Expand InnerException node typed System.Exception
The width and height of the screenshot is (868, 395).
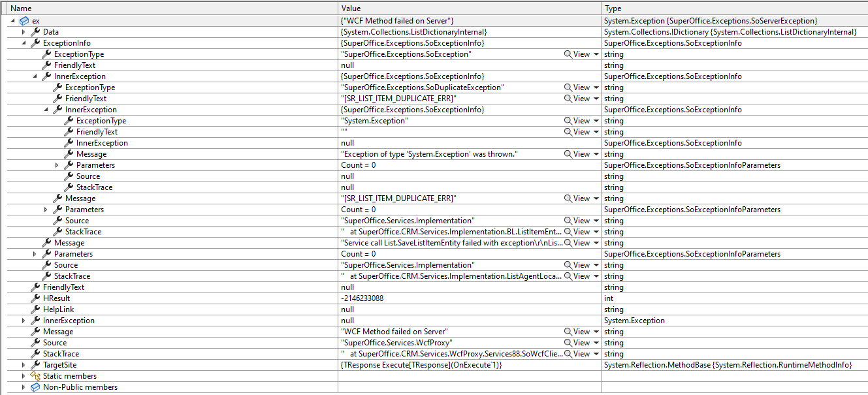24,321
